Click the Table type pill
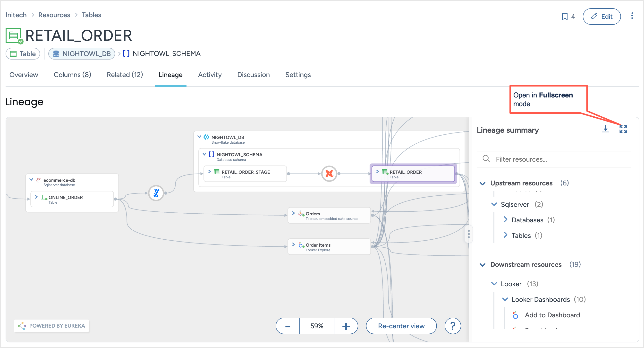The width and height of the screenshot is (644, 348). (23, 53)
